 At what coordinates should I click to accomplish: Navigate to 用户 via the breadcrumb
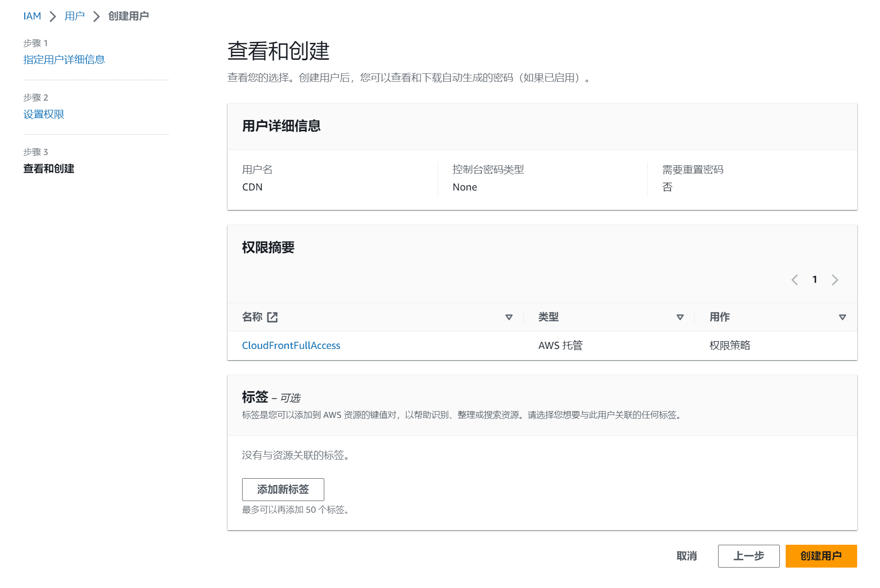[74, 16]
